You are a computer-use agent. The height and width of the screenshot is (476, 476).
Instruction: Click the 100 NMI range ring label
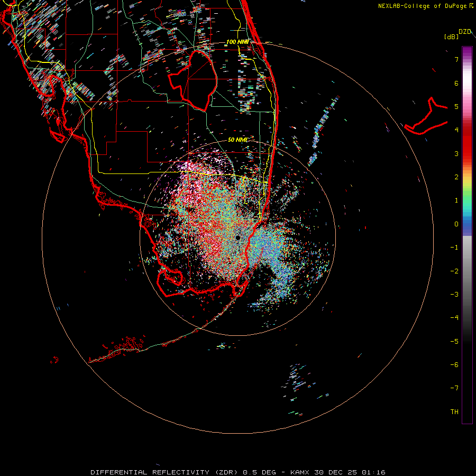(x=237, y=42)
